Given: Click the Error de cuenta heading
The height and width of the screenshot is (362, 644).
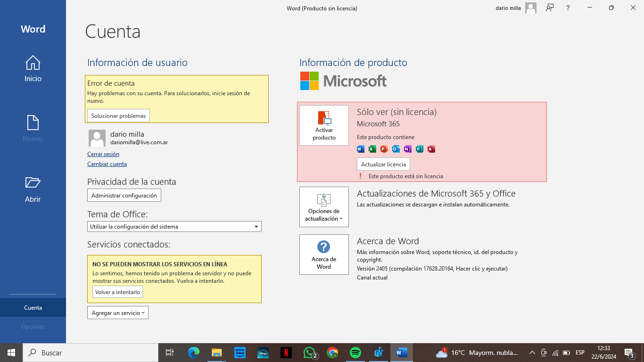Looking at the screenshot, I should 111,83.
